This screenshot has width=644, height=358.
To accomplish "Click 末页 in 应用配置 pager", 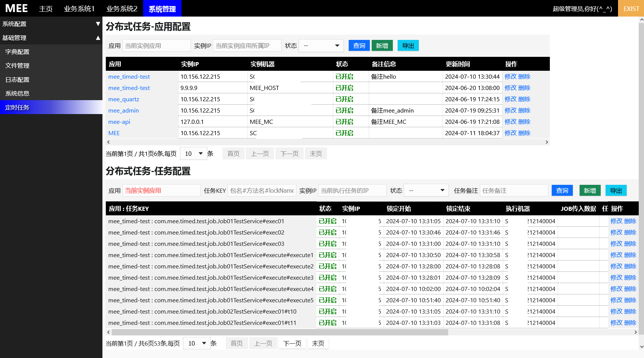I will click(316, 154).
